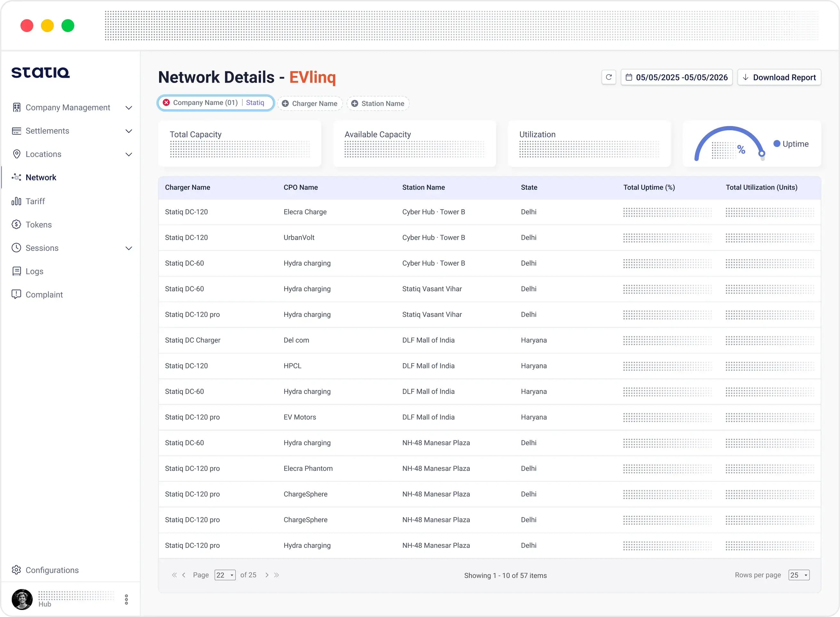
Task: Click the green macOS maximize dot
Action: 68,25
